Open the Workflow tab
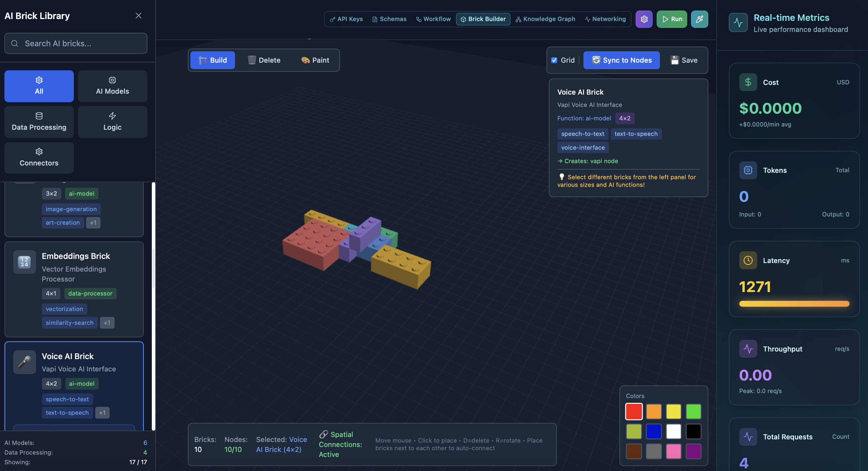Image resolution: width=868 pixels, height=471 pixels. click(x=433, y=19)
